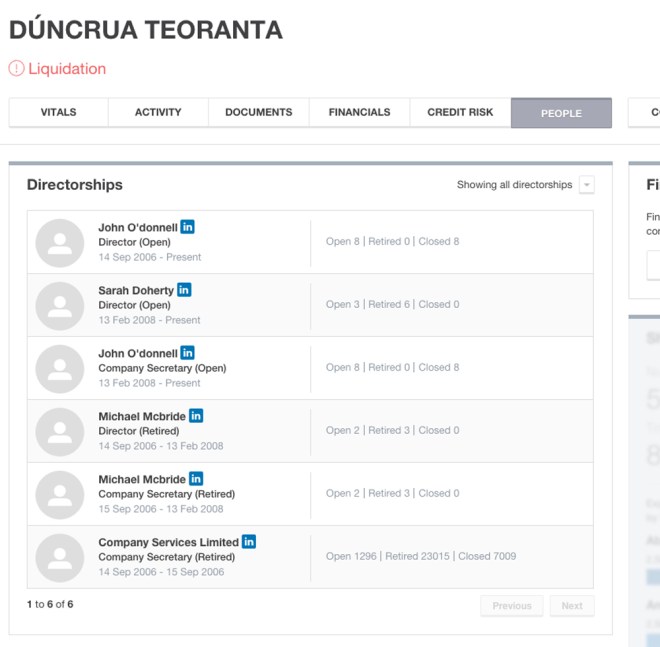
Task: Click the Previous pagination button
Action: (x=512, y=606)
